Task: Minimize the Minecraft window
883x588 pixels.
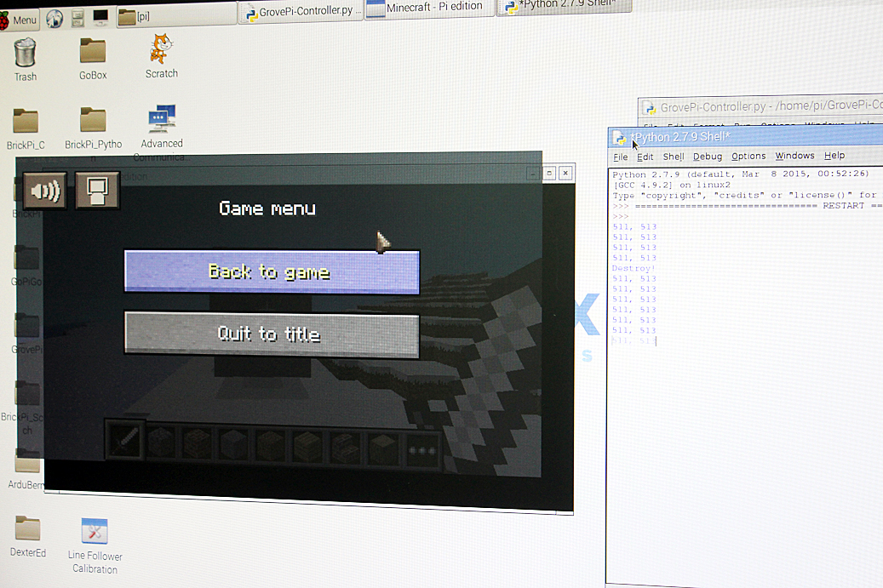Action: [x=532, y=174]
